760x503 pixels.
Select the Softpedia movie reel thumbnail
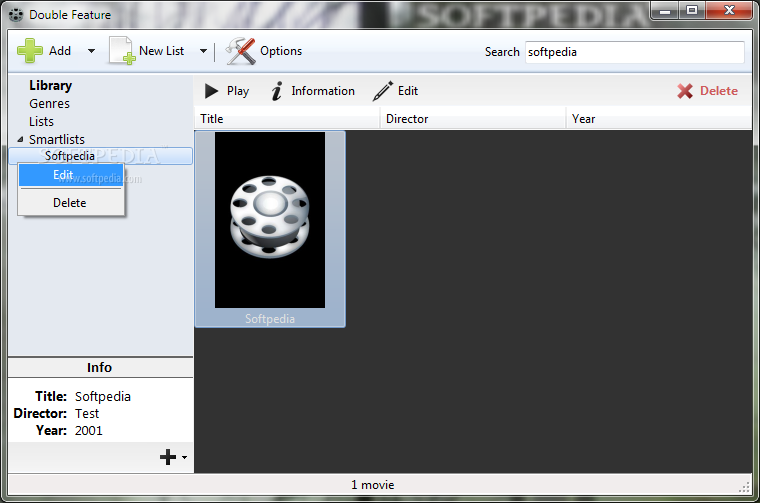pos(270,220)
